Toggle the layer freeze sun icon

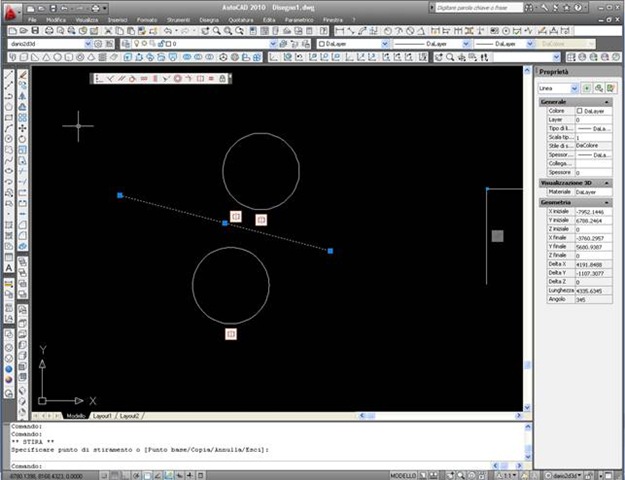(x=145, y=44)
